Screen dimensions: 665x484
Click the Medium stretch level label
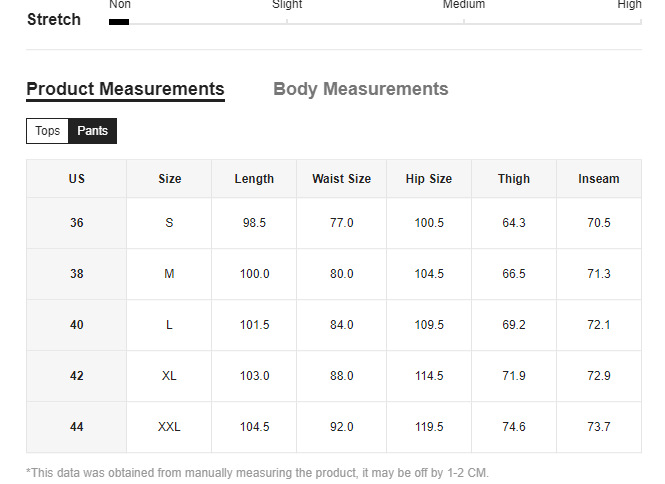pyautogui.click(x=464, y=5)
